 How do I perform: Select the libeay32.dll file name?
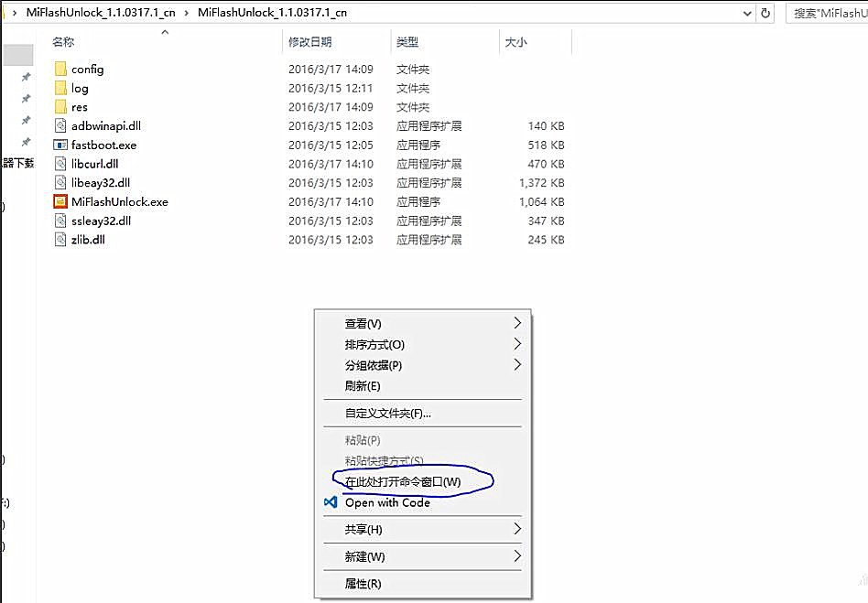tap(101, 183)
